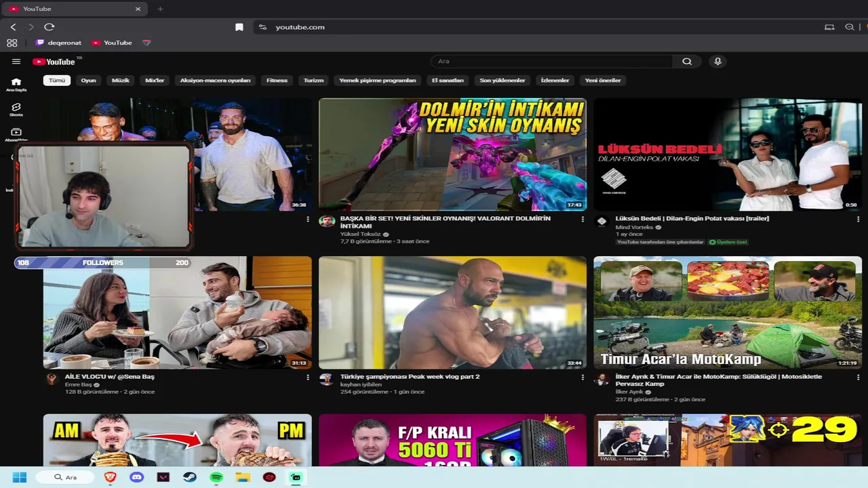Reload the page with the refresh icon
This screenshot has height=488, width=868.
pyautogui.click(x=50, y=27)
